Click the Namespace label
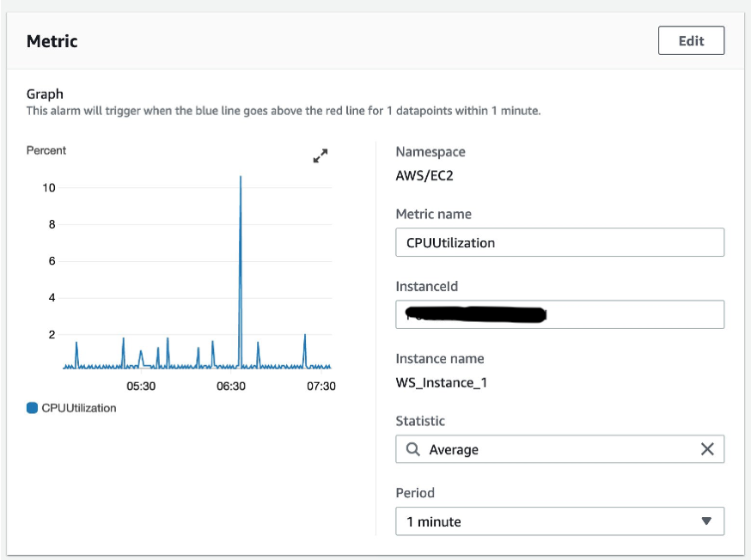751x560 pixels. 430,152
